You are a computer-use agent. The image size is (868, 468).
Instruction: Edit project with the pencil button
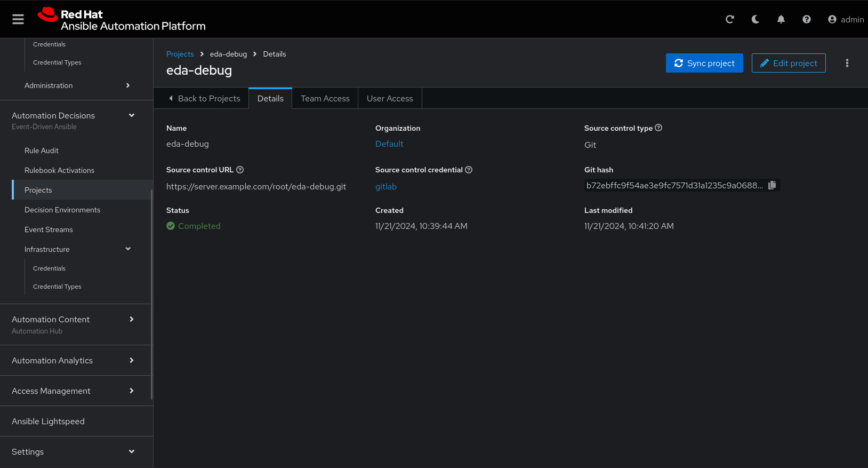coord(789,63)
